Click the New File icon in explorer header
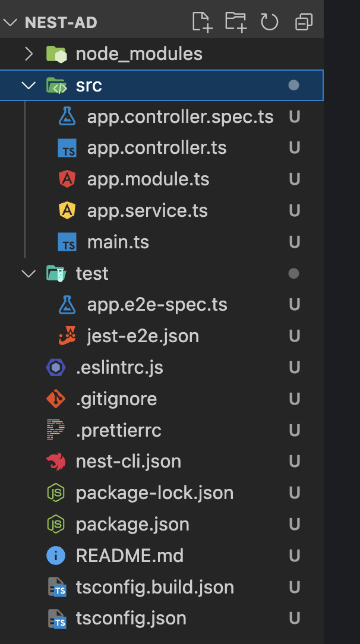The image size is (360, 644). tap(203, 22)
